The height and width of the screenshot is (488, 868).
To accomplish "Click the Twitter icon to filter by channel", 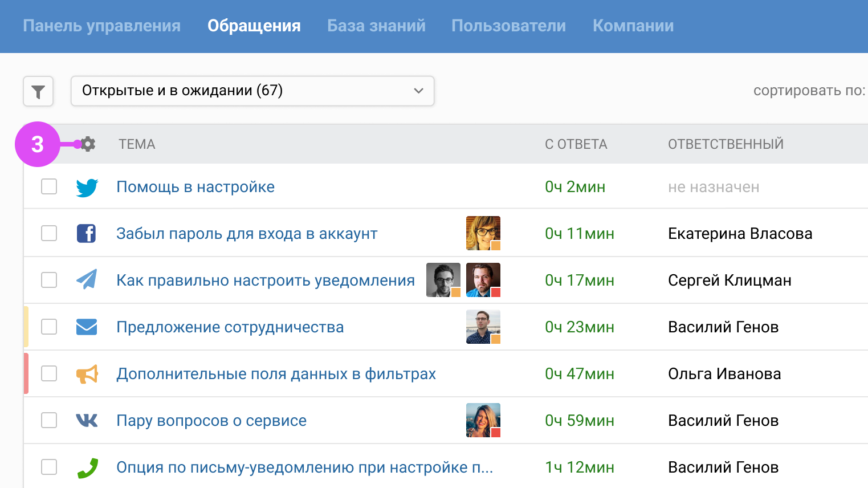I will (x=87, y=186).
